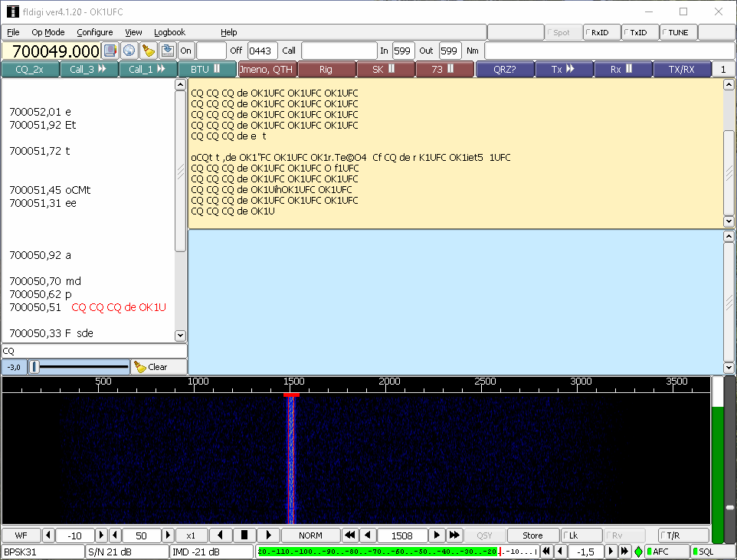
Task: Open the Configure menu
Action: (x=95, y=32)
